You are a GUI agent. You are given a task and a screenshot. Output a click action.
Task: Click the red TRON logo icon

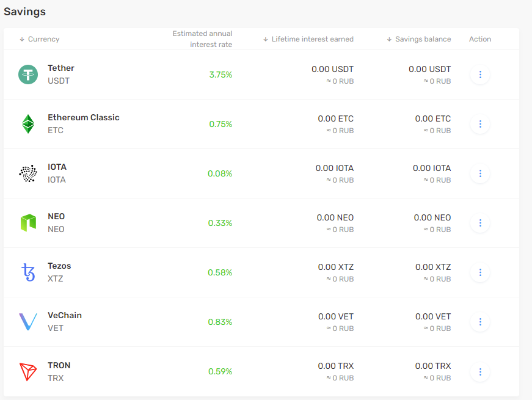(x=28, y=371)
